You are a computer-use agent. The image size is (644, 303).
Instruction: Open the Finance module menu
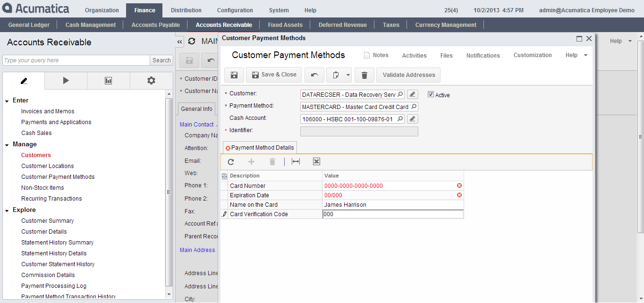point(144,10)
